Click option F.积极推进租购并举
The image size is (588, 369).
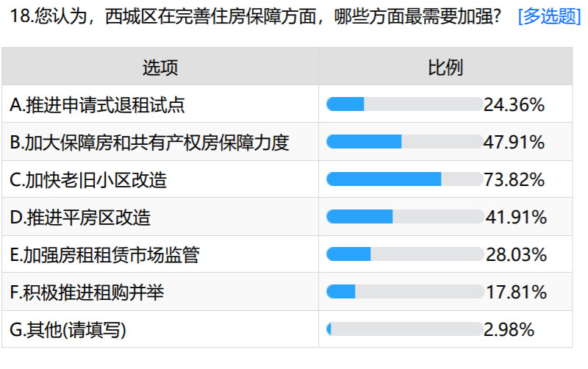[87, 292]
